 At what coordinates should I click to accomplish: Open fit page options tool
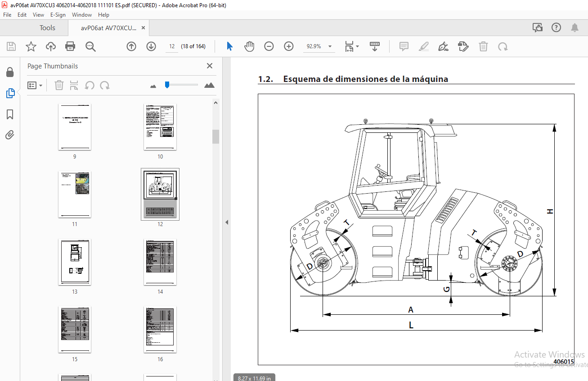[352, 46]
